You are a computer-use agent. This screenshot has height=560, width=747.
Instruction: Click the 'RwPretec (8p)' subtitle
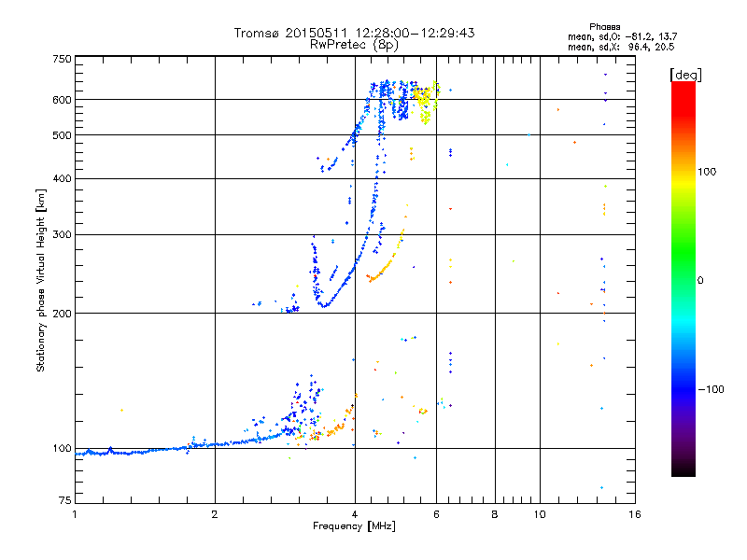(354, 45)
